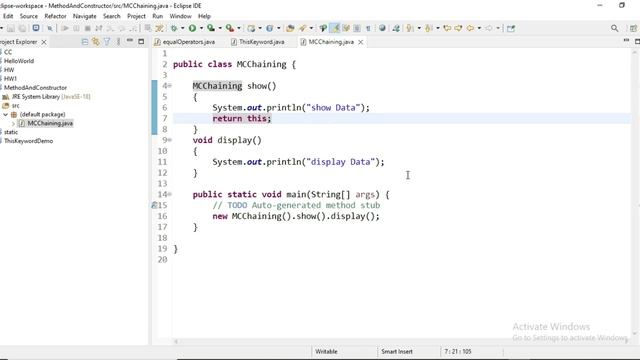Click the magnifier Quick Access search icon
The height and width of the screenshot is (360, 640).
[x=615, y=28]
